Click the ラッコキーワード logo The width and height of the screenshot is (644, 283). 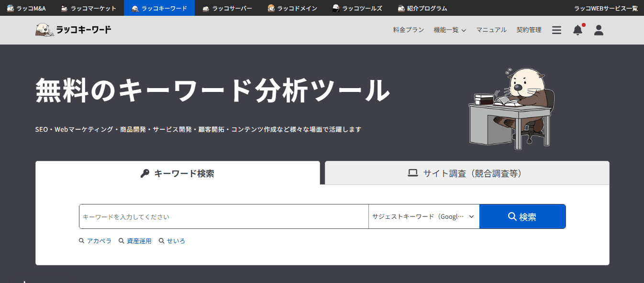[x=73, y=30]
